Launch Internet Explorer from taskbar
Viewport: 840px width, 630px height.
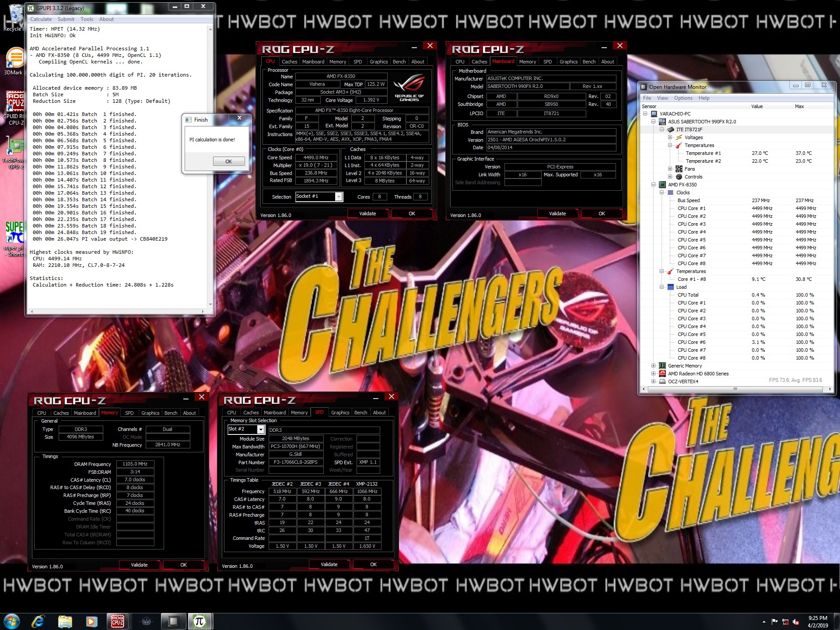click(x=38, y=621)
